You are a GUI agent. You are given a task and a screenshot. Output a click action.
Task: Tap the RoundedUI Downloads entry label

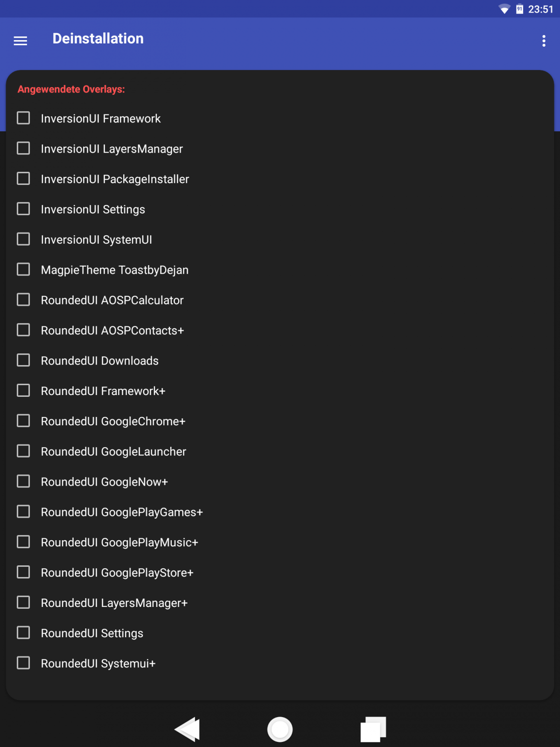point(100,361)
